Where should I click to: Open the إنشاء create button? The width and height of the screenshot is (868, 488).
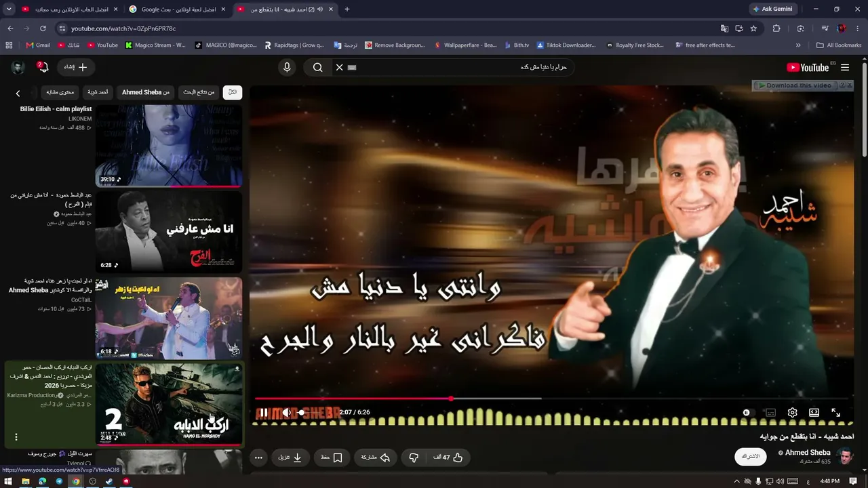(x=76, y=67)
